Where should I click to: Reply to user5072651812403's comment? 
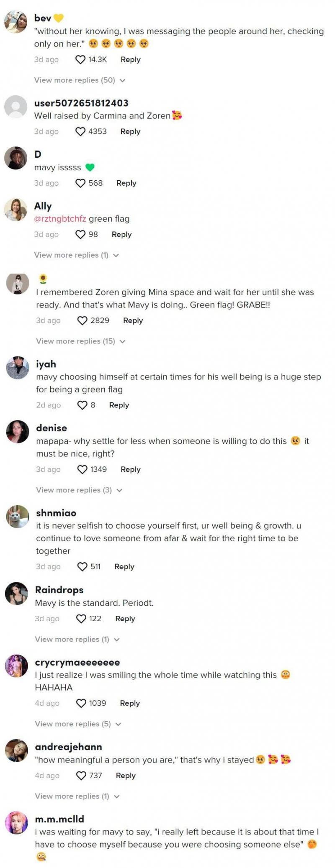[130, 131]
